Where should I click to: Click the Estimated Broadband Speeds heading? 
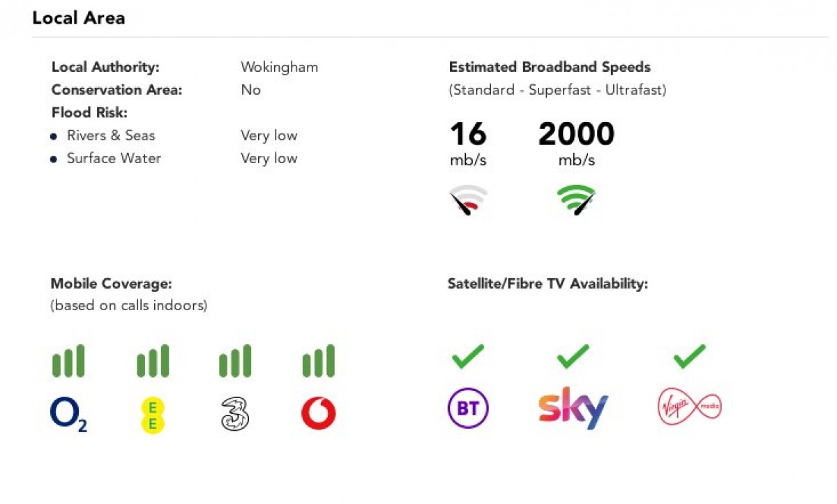pyautogui.click(x=550, y=68)
